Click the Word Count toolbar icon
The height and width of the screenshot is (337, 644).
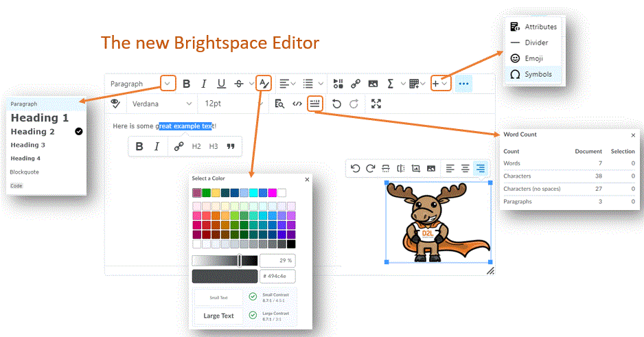click(x=314, y=104)
